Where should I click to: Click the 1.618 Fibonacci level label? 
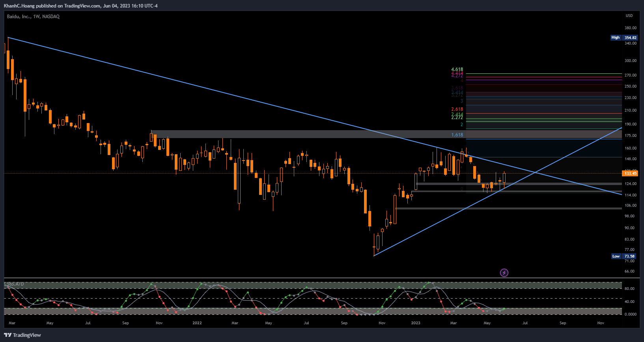(x=457, y=135)
